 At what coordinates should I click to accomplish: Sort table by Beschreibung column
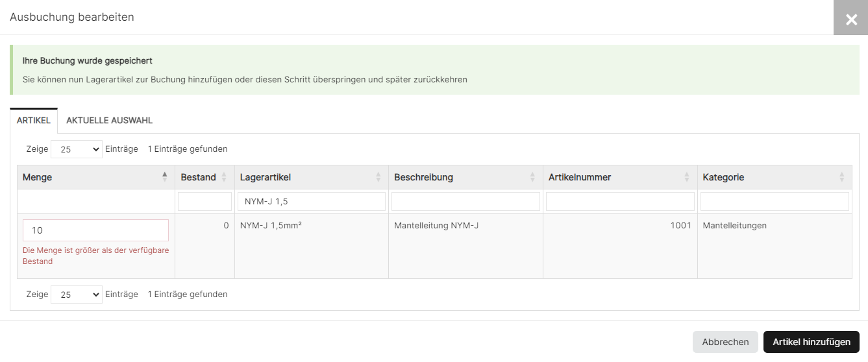(465, 177)
